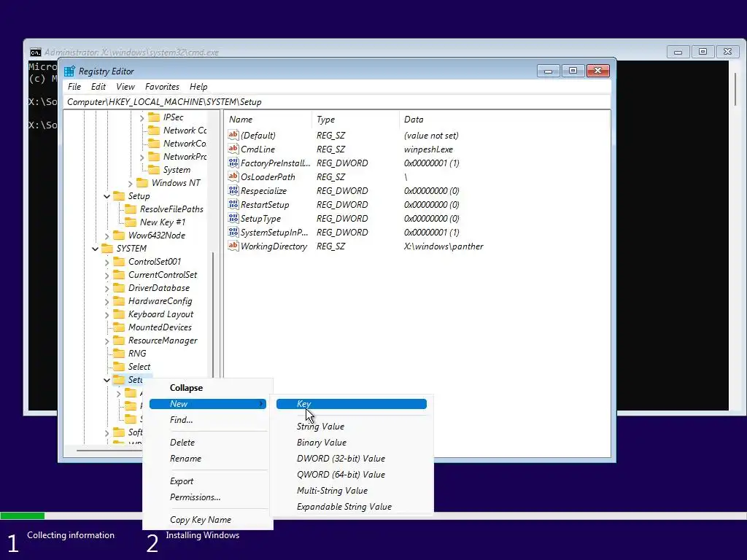Expand the IPSec tree node
The height and width of the screenshot is (560, 747).
click(142, 117)
